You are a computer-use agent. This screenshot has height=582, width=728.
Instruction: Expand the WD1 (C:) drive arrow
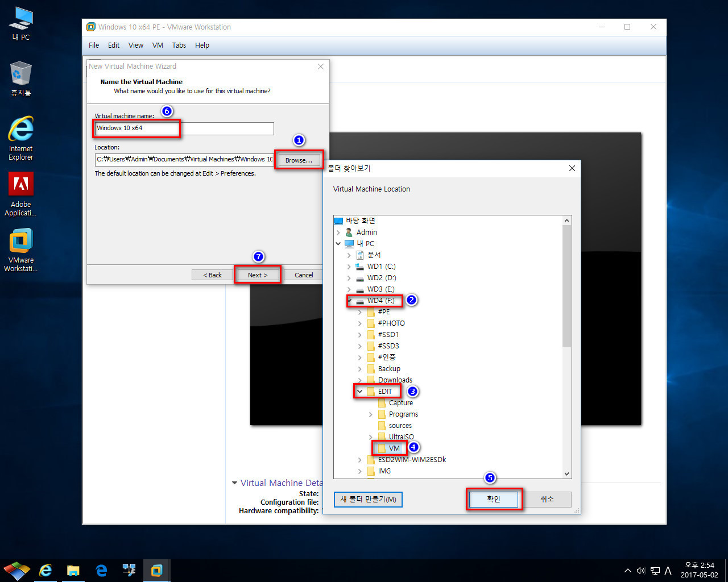[x=349, y=266]
